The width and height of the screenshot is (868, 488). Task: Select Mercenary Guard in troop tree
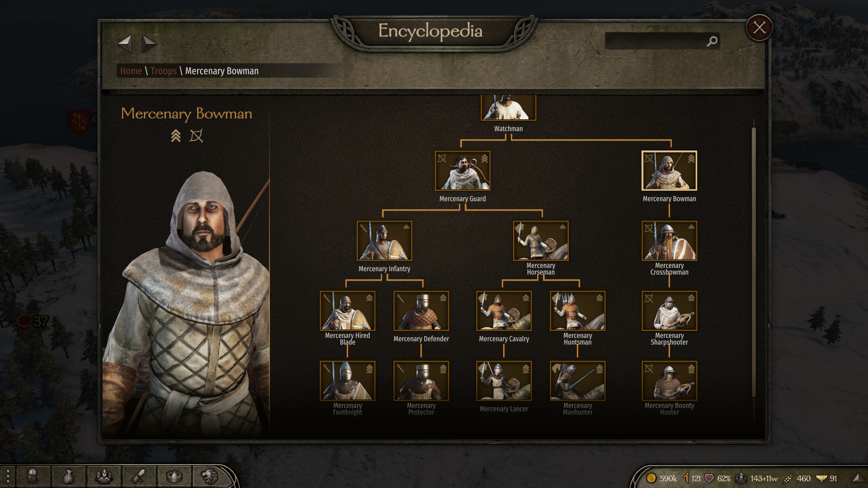[462, 171]
